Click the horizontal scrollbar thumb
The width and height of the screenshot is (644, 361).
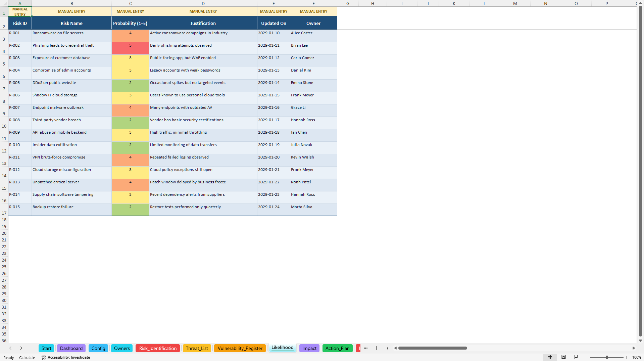click(433, 348)
